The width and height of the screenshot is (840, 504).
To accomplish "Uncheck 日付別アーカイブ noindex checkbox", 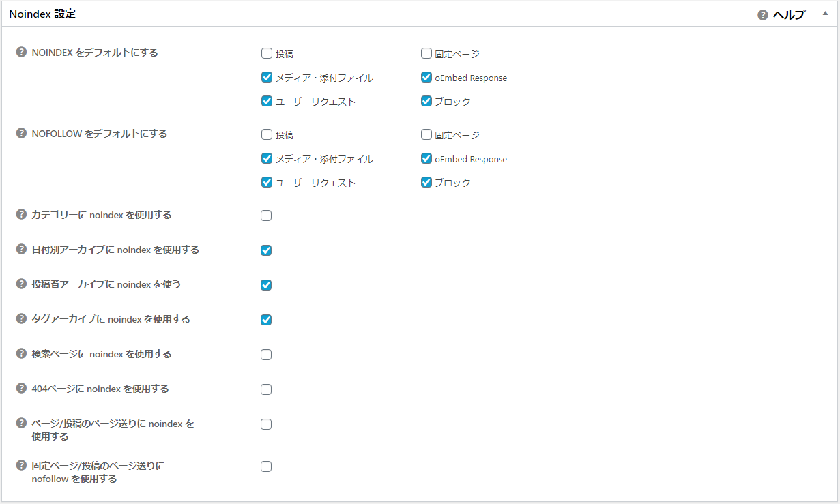I will pyautogui.click(x=266, y=250).
